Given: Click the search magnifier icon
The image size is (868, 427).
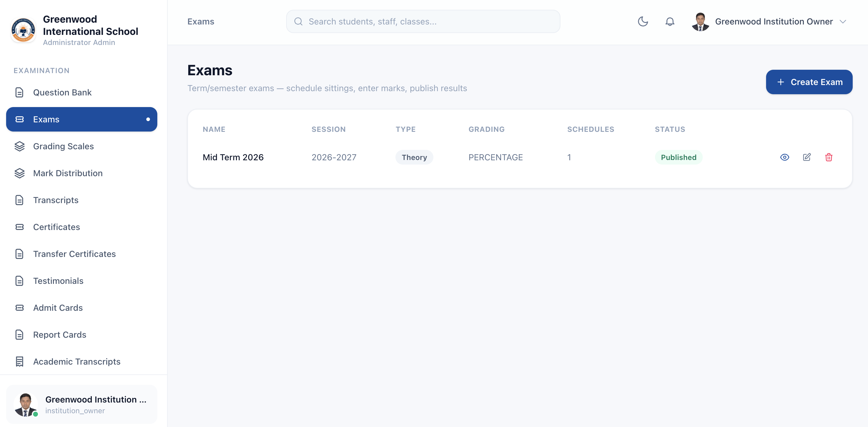Looking at the screenshot, I should point(298,21).
